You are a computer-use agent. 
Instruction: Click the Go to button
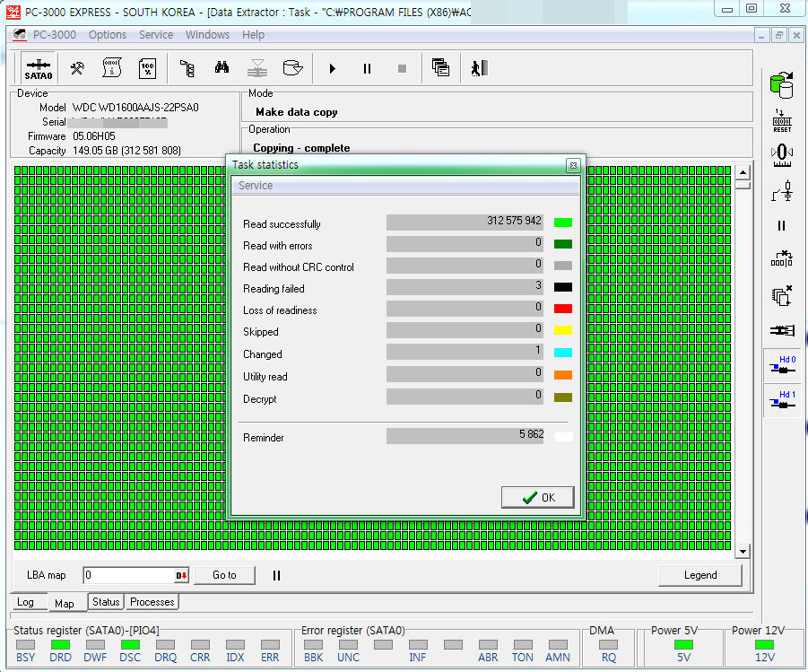point(224,575)
